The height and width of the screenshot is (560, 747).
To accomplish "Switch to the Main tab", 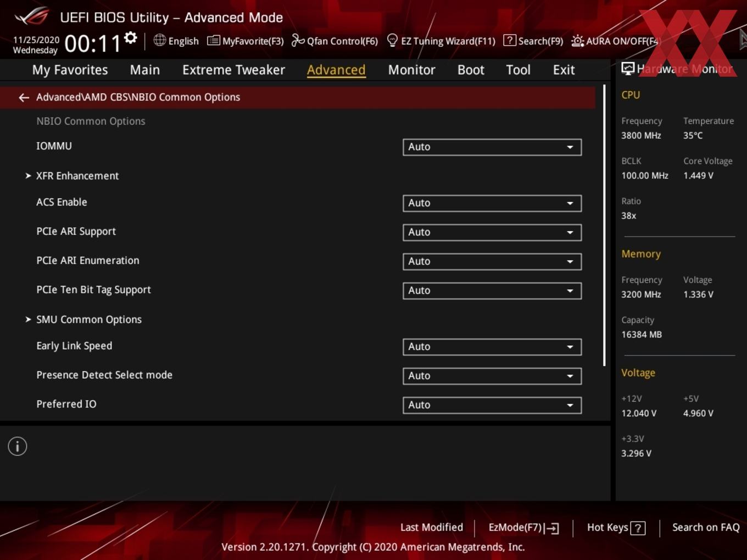I will 145,70.
